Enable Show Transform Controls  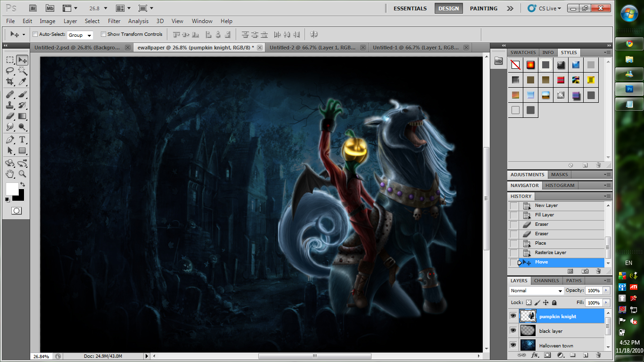[104, 34]
